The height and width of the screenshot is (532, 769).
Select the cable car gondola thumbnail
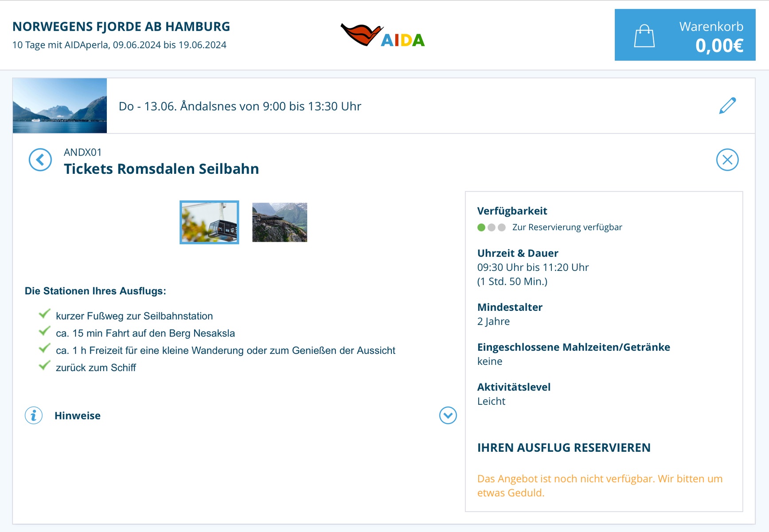209,222
